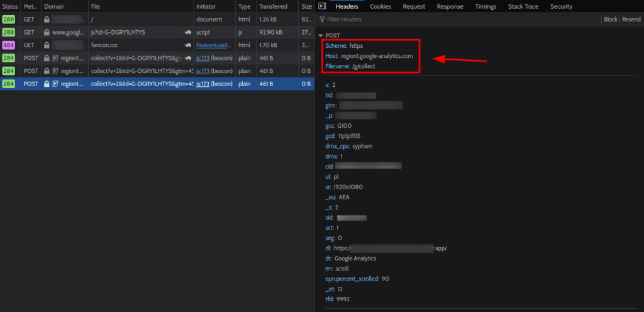Open the Timings tab
This screenshot has height=312, width=644.
486,6
